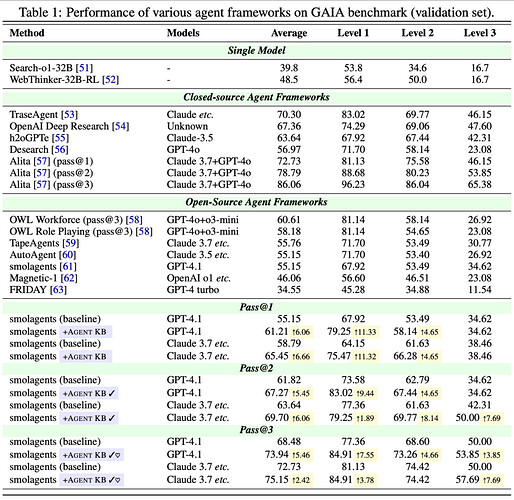Select the 58.79 Pass@1 Claude baseline average
Image resolution: width=514 pixels, height=500 pixels.
pyautogui.click(x=289, y=344)
